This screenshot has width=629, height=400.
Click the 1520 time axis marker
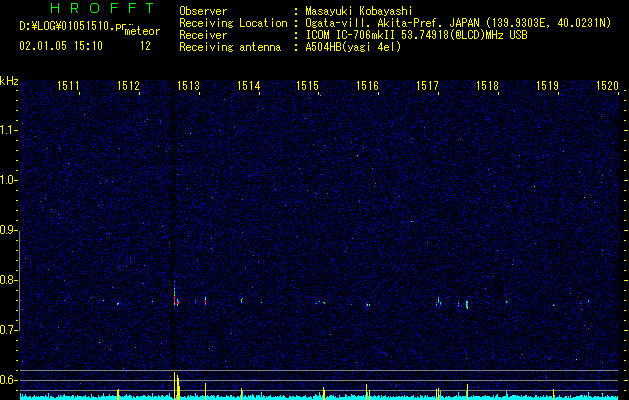607,86
